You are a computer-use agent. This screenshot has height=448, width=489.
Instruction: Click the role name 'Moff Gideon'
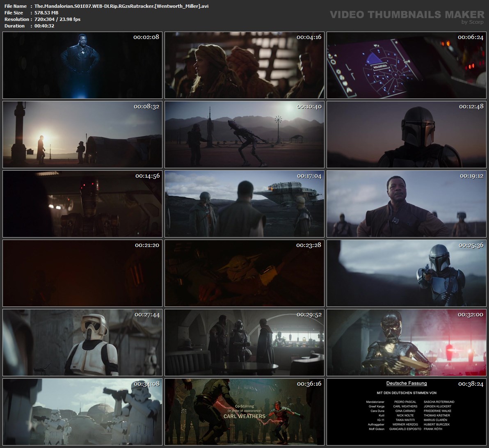[x=377, y=429]
